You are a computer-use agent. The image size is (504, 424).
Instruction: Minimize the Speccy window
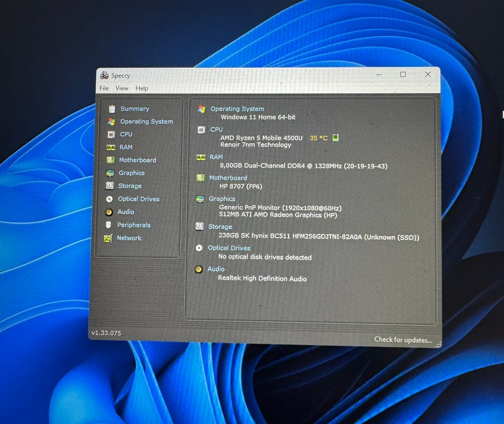(379, 75)
